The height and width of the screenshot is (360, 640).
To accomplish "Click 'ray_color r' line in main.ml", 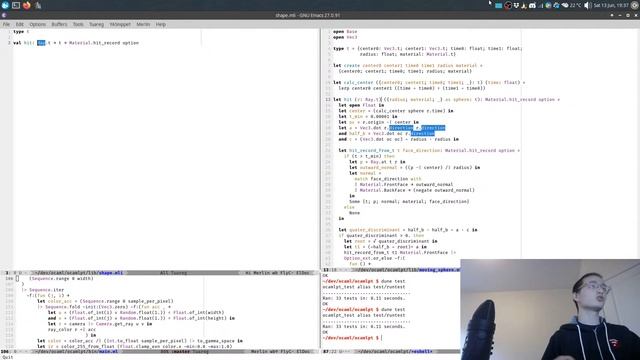I will [72, 329].
